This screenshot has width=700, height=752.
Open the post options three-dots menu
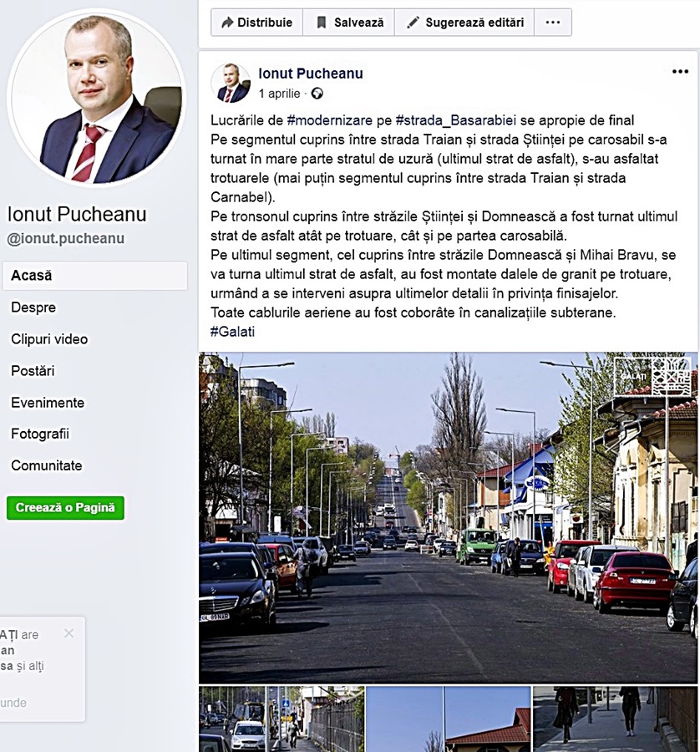tap(680, 72)
